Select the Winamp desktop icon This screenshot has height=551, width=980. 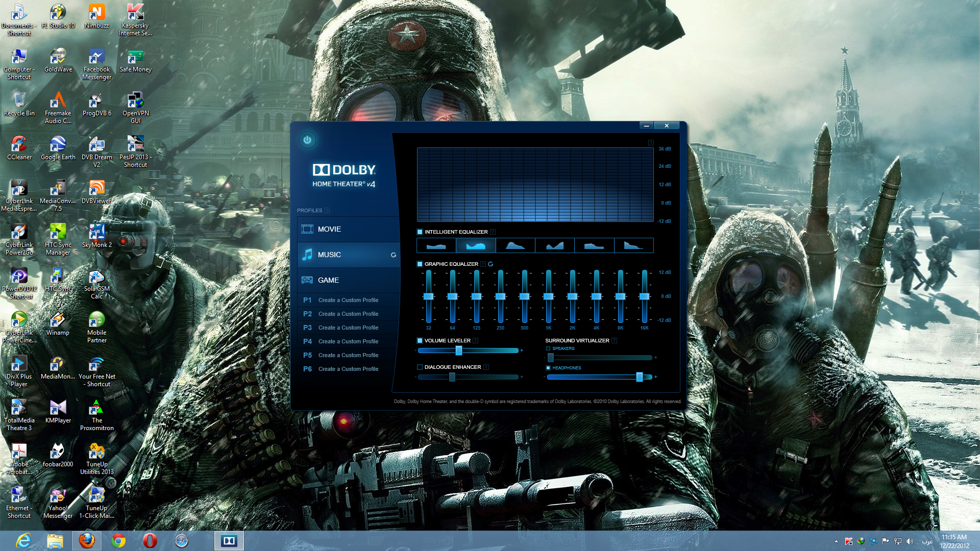58,323
